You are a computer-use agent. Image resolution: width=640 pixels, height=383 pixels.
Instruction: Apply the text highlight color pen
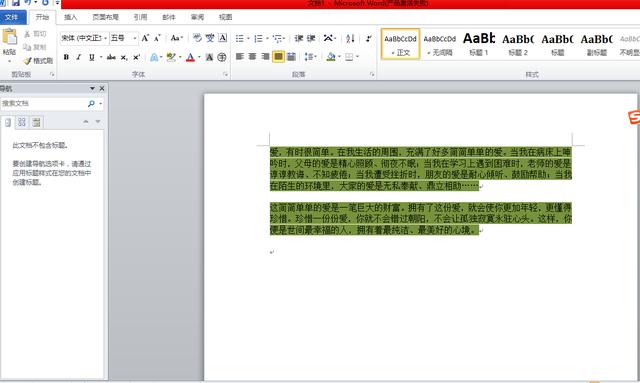click(x=171, y=57)
